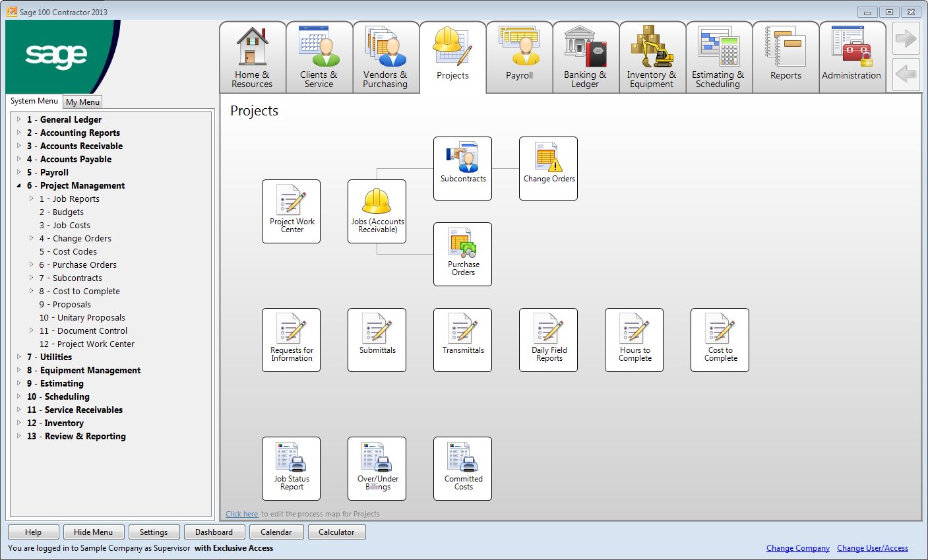This screenshot has height=560, width=928.
Task: Select 2 - Budgets in tree
Action: [x=61, y=212]
